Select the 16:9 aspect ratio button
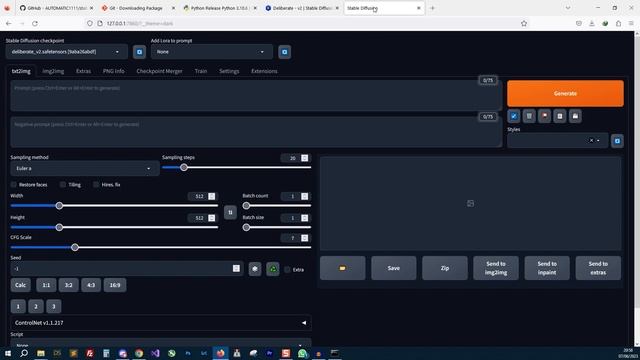 click(115, 285)
